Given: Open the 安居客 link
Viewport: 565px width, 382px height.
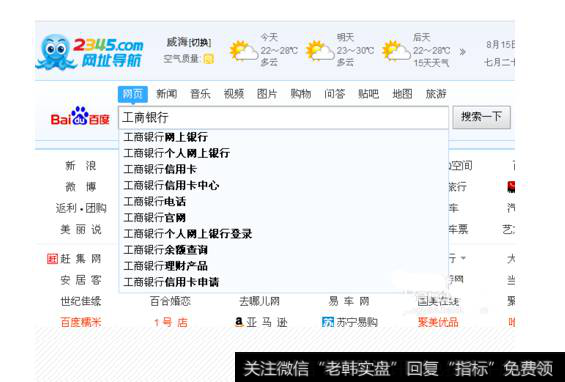Looking at the screenshot, I should point(81,280).
